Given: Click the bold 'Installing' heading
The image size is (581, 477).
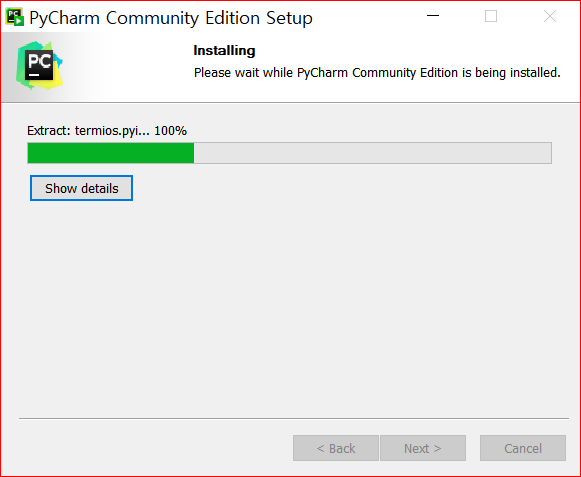Looking at the screenshot, I should coord(224,50).
